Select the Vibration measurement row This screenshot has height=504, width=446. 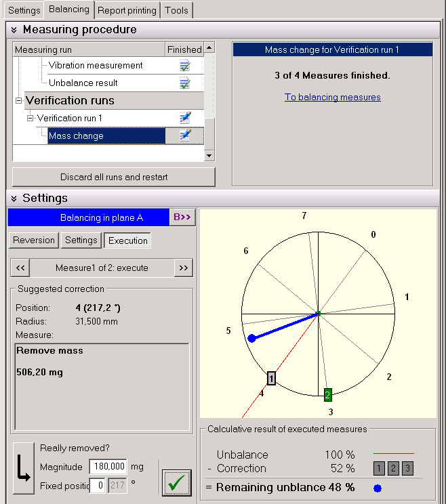[96, 65]
